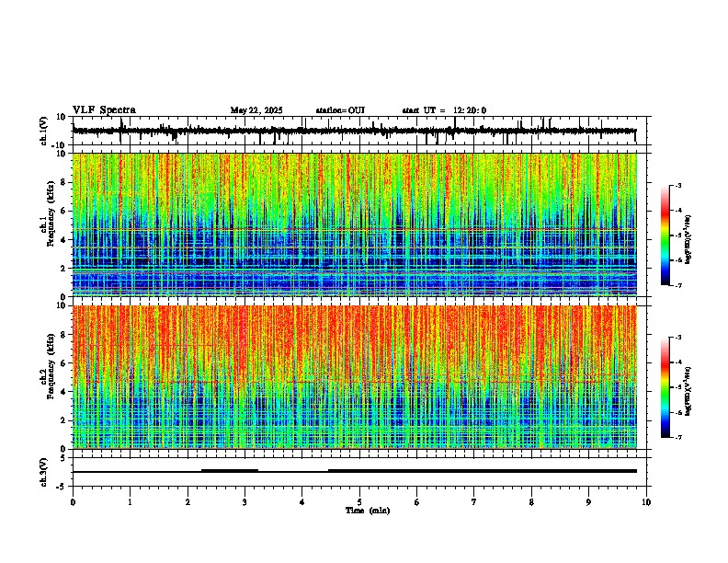This screenshot has height=563, width=728.
Task: Click the date "May 22, 2025"
Action: (256, 110)
